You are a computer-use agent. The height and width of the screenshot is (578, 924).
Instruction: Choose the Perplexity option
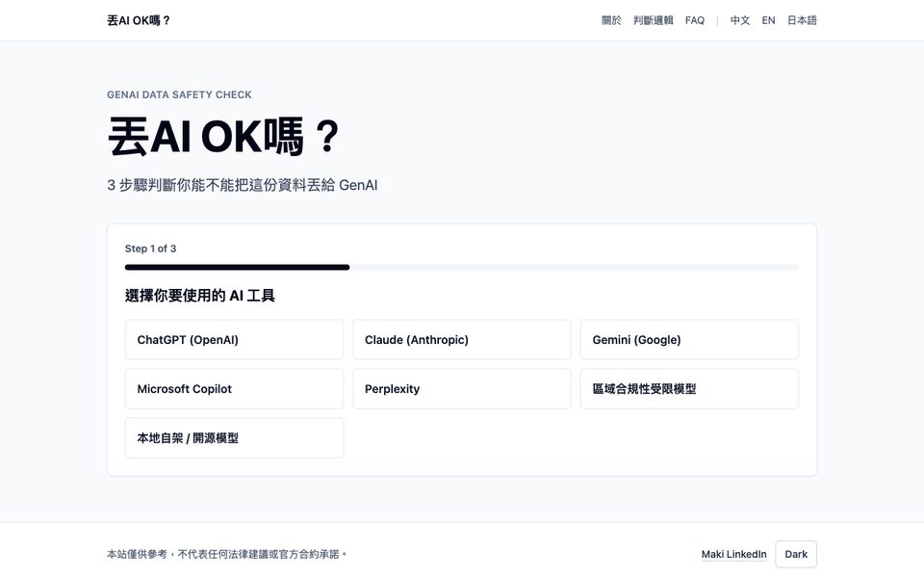(461, 388)
